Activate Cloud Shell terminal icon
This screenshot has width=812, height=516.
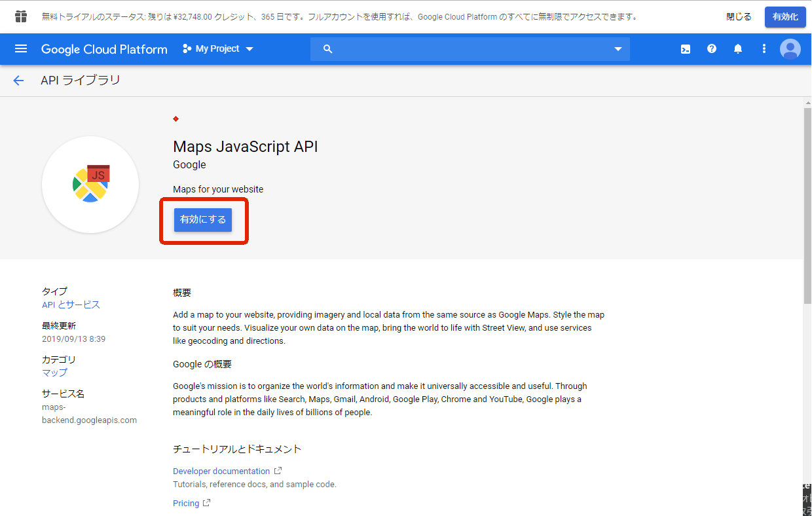coord(686,49)
